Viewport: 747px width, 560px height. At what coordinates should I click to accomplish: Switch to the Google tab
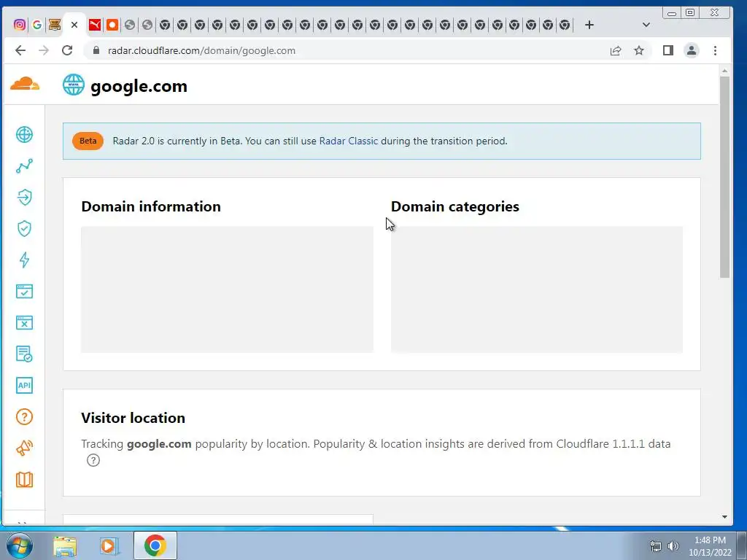pos(37,25)
